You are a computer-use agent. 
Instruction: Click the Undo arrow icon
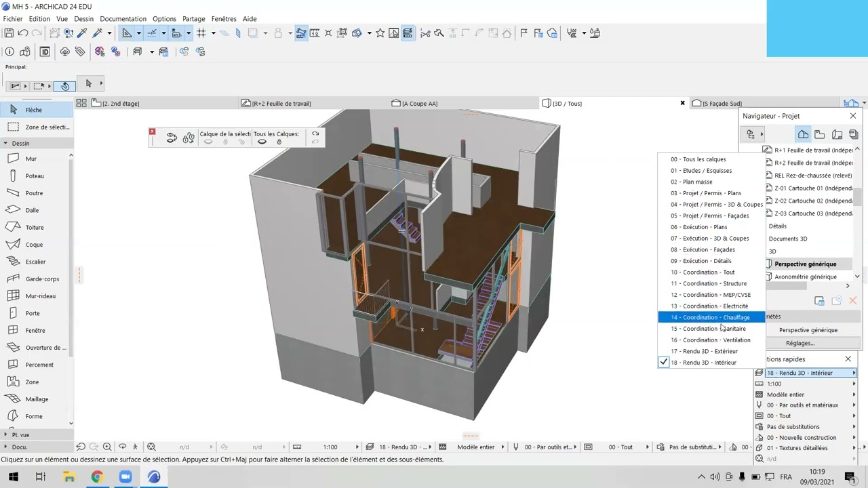click(x=23, y=33)
